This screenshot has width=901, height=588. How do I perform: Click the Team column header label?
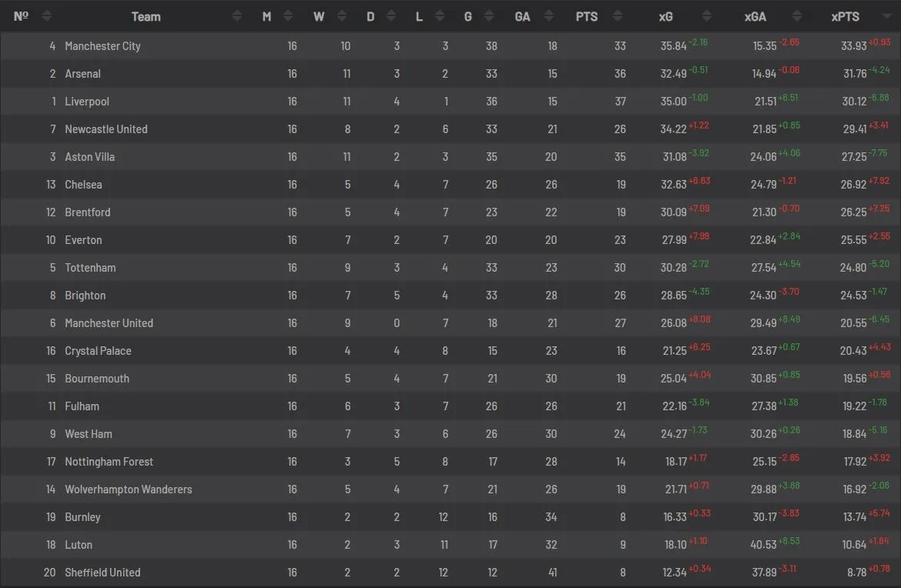coord(146,16)
